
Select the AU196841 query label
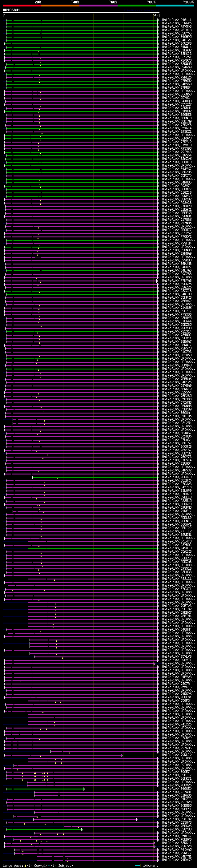click(11, 10)
